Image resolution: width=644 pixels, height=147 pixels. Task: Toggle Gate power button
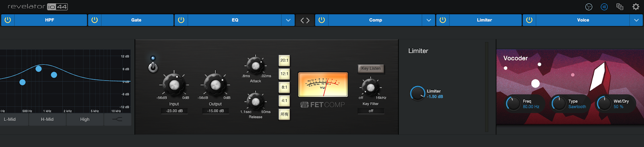95,20
